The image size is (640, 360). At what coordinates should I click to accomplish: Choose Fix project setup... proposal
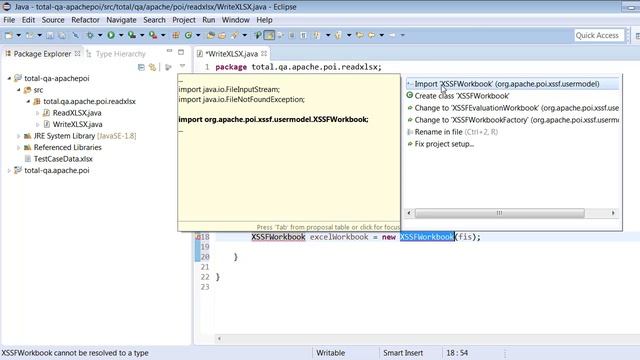click(x=512, y=144)
